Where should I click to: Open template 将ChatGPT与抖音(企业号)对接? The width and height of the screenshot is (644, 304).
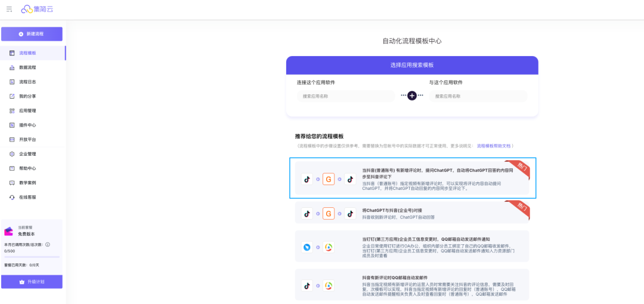(412, 213)
